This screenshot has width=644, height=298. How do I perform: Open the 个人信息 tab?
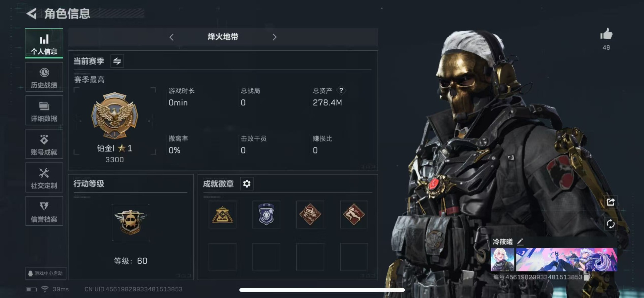click(44, 43)
